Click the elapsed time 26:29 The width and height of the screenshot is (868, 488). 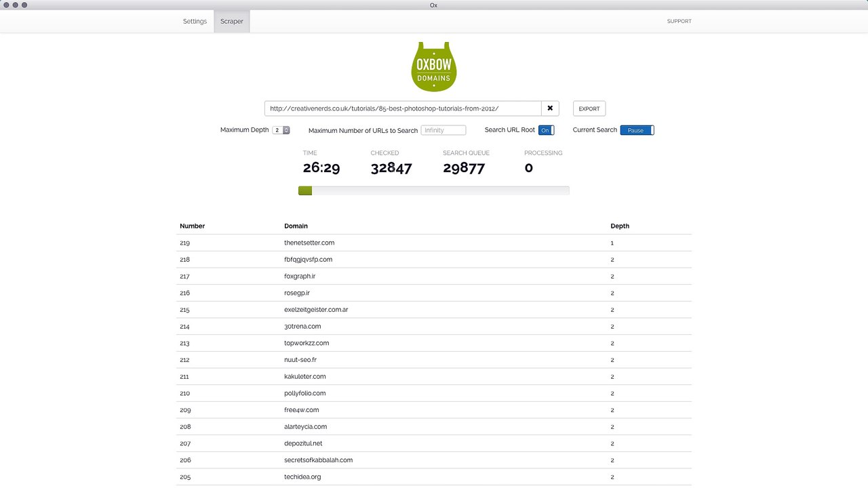click(x=321, y=168)
